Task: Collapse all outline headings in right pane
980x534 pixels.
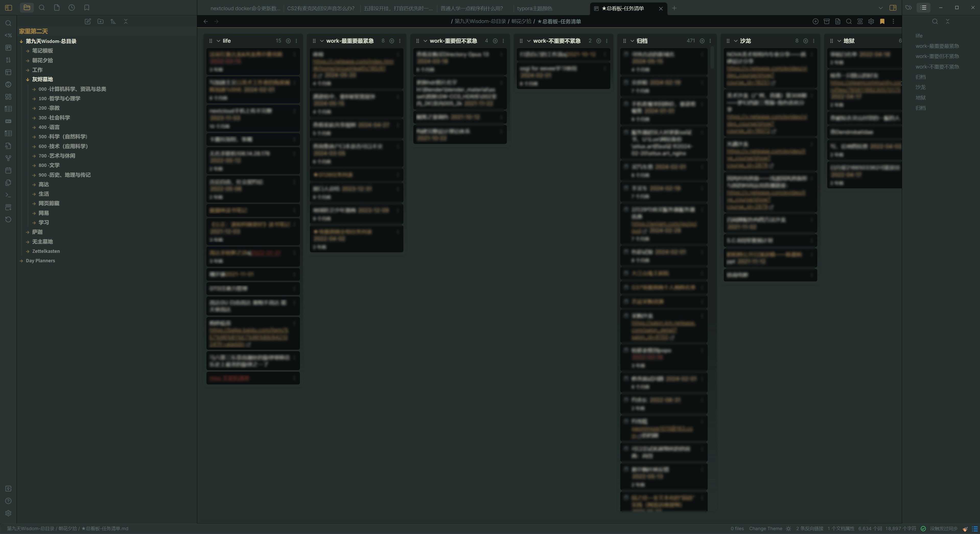Action: [948, 21]
